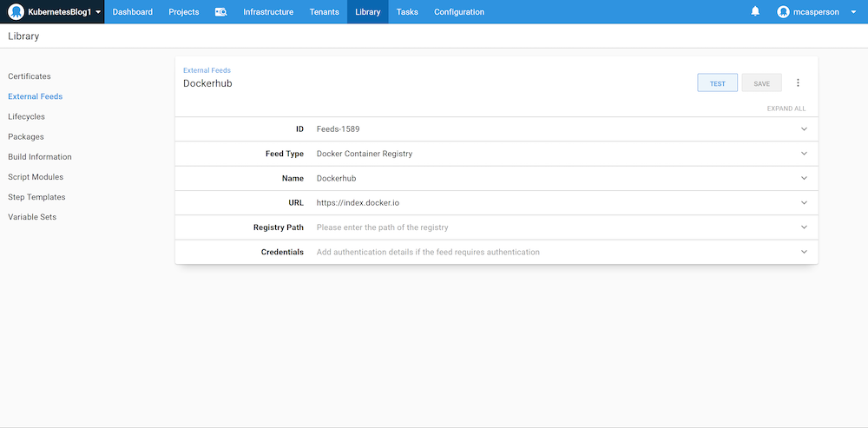Open the three-dot overflow menu
868x428 pixels.
click(798, 83)
